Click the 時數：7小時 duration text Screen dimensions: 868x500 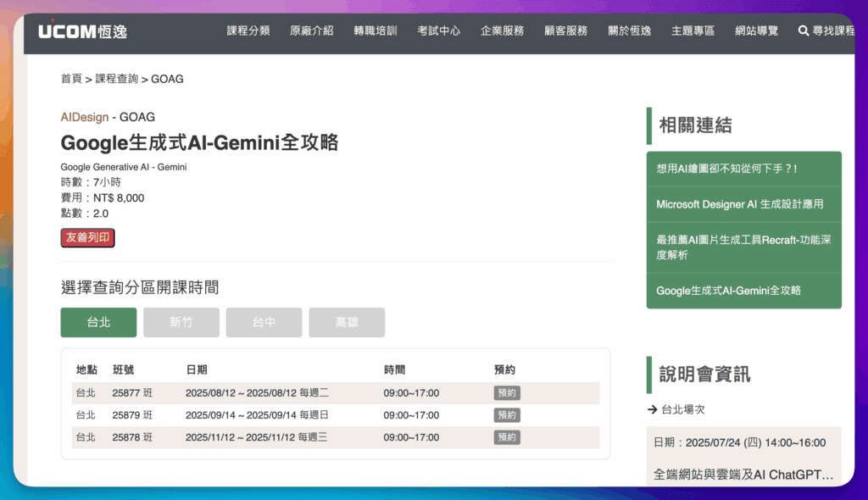91,182
